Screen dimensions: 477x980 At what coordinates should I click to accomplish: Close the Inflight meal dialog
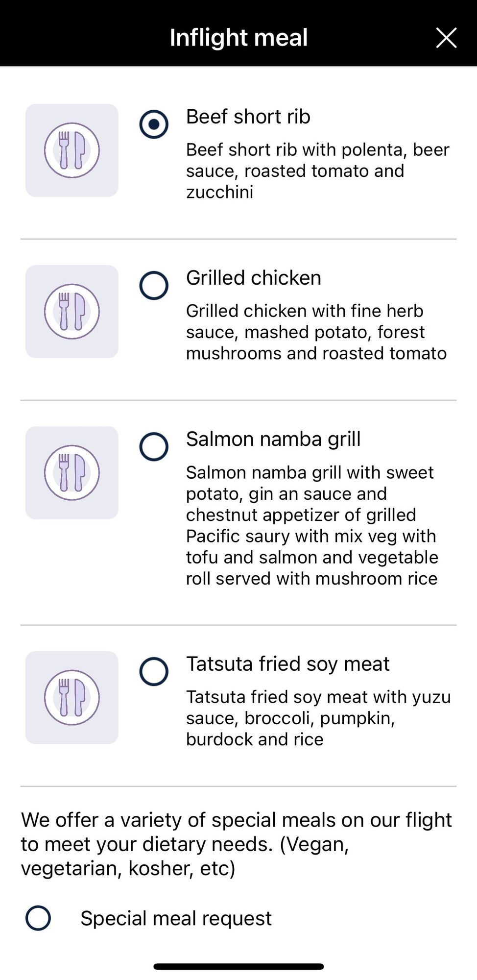pyautogui.click(x=446, y=38)
